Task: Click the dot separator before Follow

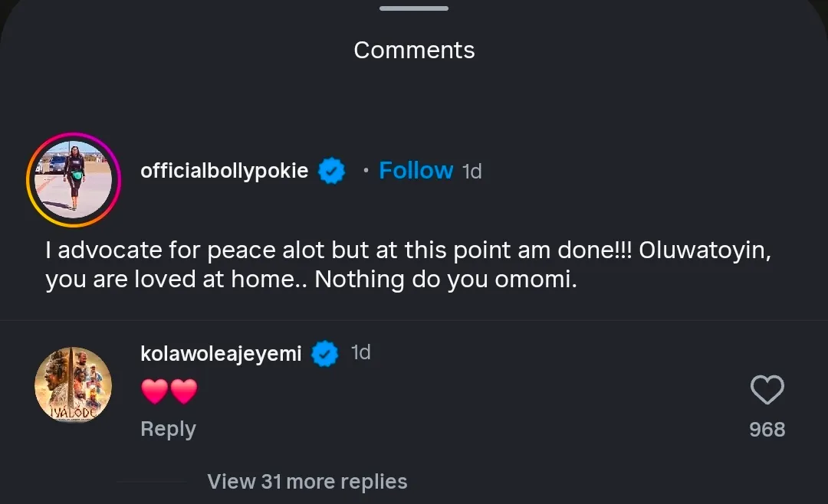Action: pyautogui.click(x=366, y=170)
